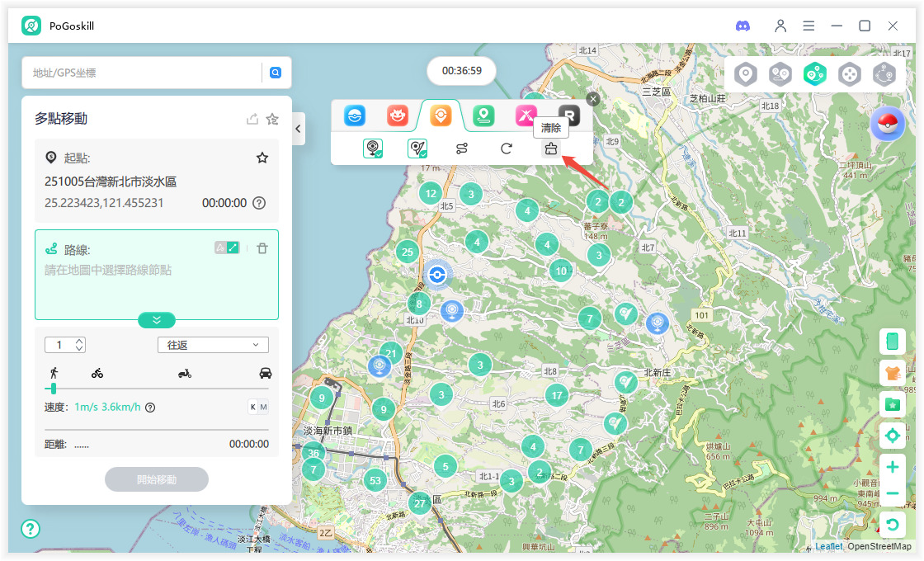Select car speed icon
This screenshot has height=561, width=924.
[x=266, y=373]
